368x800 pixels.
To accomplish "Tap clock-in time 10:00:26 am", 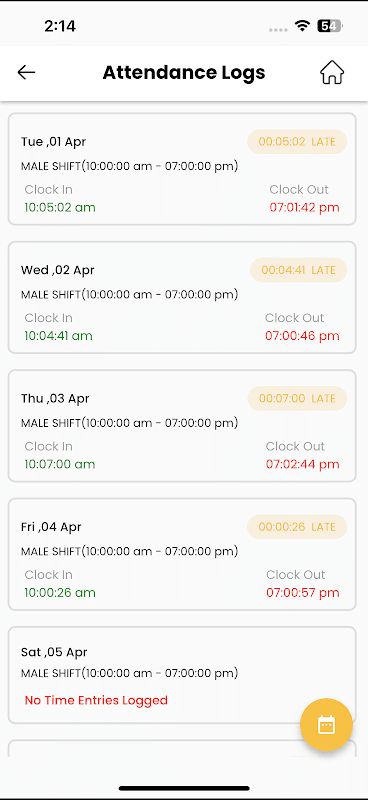I will tap(60, 593).
